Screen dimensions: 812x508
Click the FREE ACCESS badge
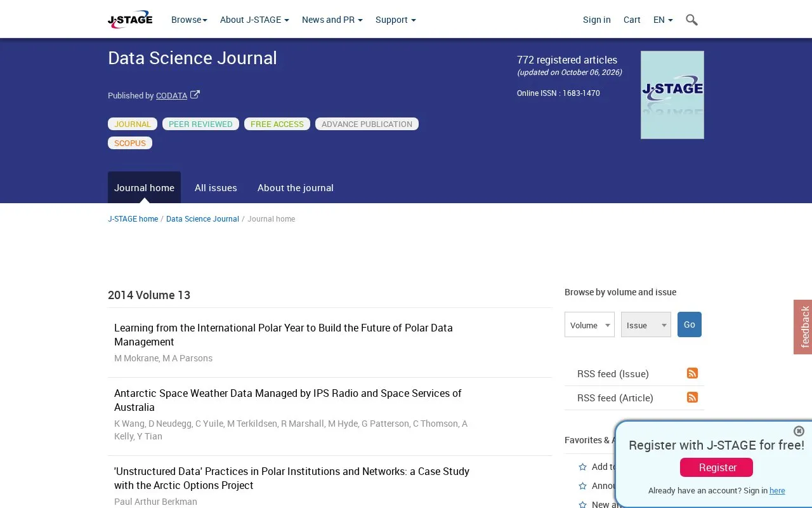point(277,124)
